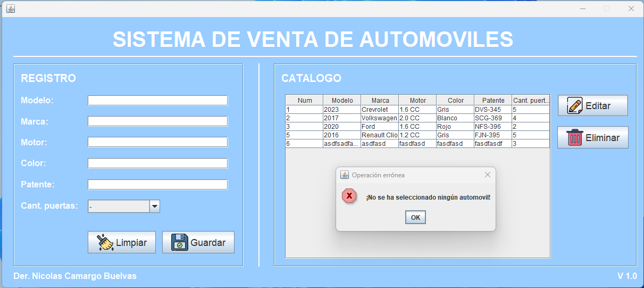Save the record with Guardar

198,242
